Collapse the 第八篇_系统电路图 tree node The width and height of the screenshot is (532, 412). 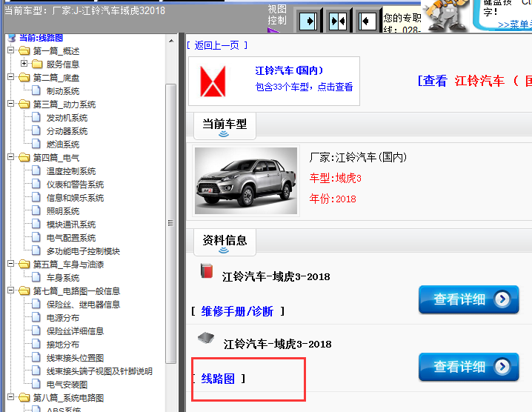(x=11, y=397)
